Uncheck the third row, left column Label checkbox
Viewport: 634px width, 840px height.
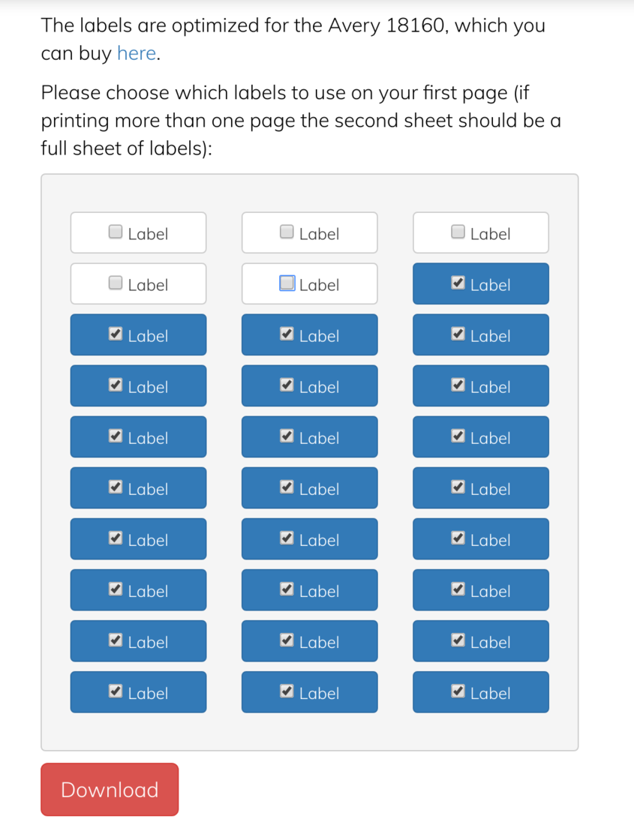116,334
